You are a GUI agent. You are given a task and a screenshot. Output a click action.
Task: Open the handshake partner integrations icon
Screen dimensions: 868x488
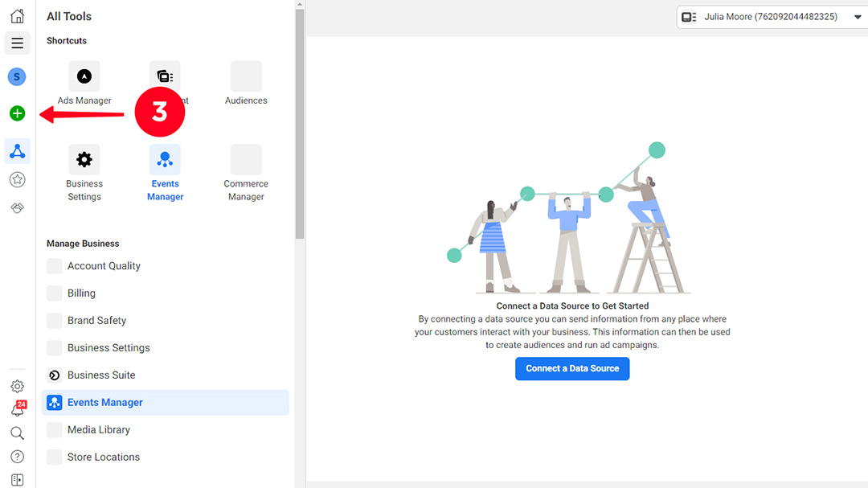pyautogui.click(x=17, y=207)
